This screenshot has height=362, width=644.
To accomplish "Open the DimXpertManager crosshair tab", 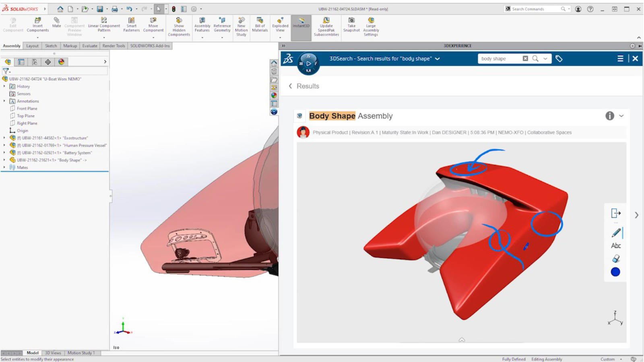I will pyautogui.click(x=48, y=62).
